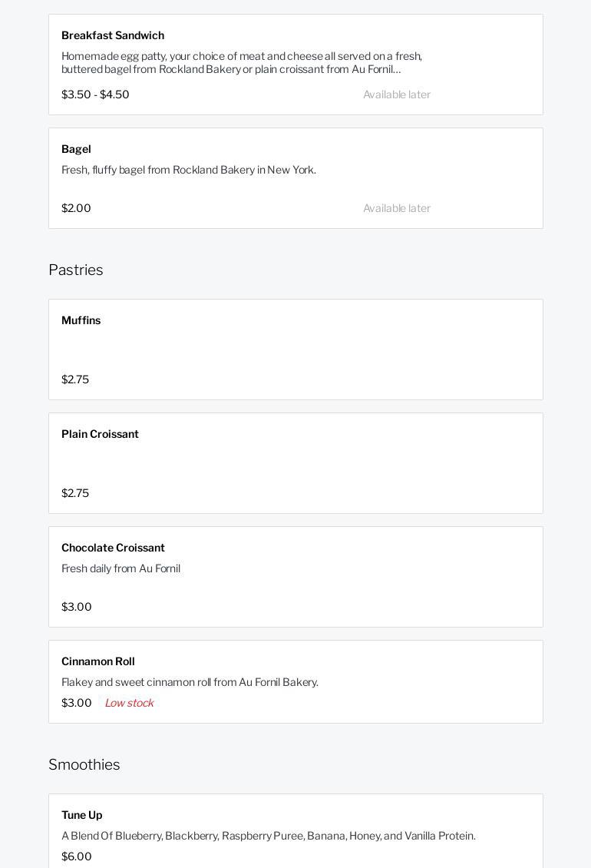Click the Low stock label

(129, 703)
